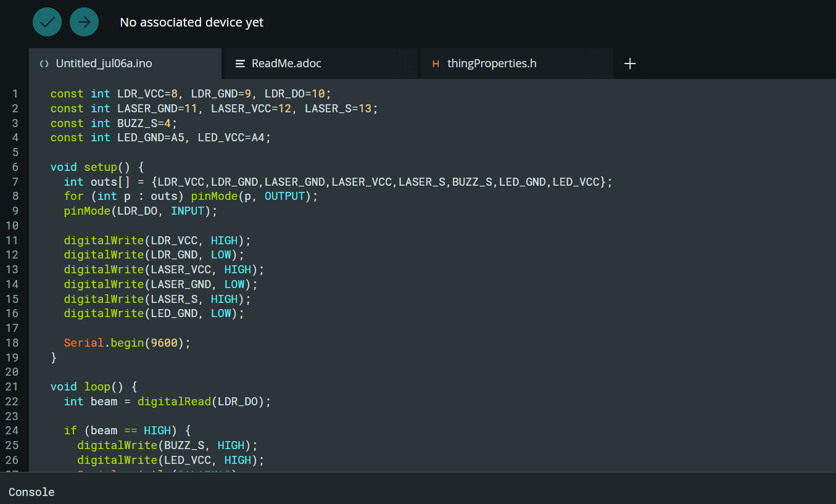
Task: Click line number 26 in the gutter
Action: tap(12, 460)
